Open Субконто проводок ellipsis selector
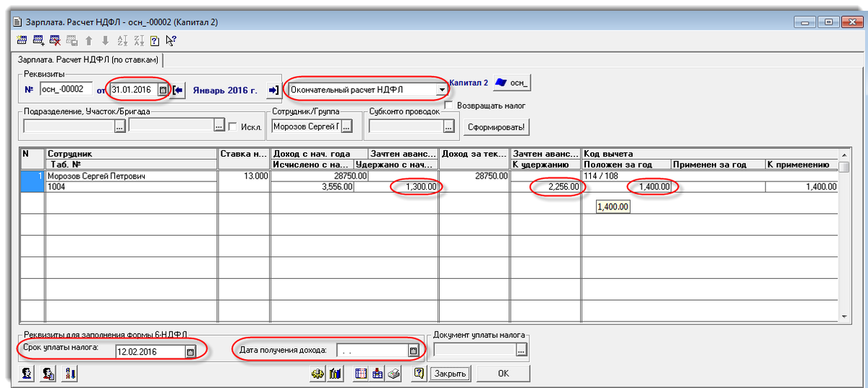 tap(448, 126)
